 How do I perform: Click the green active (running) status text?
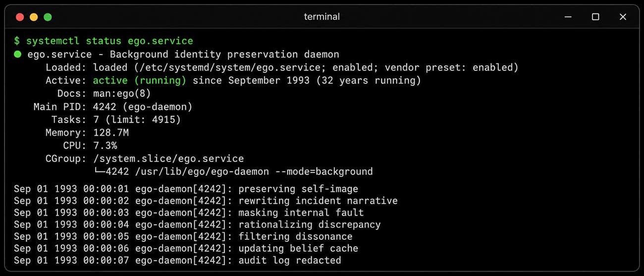coord(140,80)
